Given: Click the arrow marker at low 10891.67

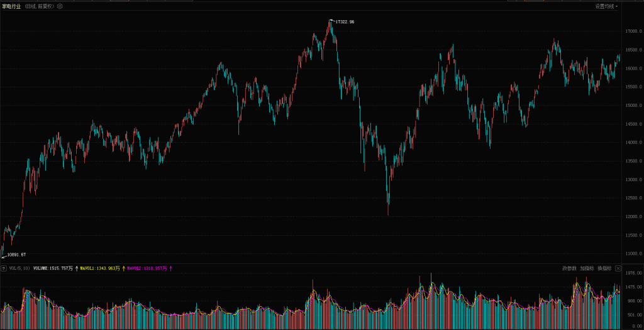Looking at the screenshot, I should pyautogui.click(x=3, y=255).
